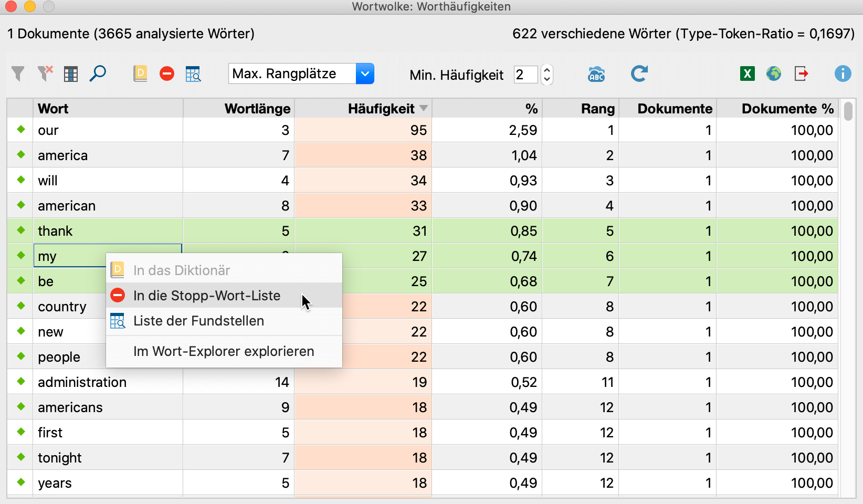Select the word 'tonight' cell
Viewport: 863px width, 504px height.
pyautogui.click(x=108, y=458)
